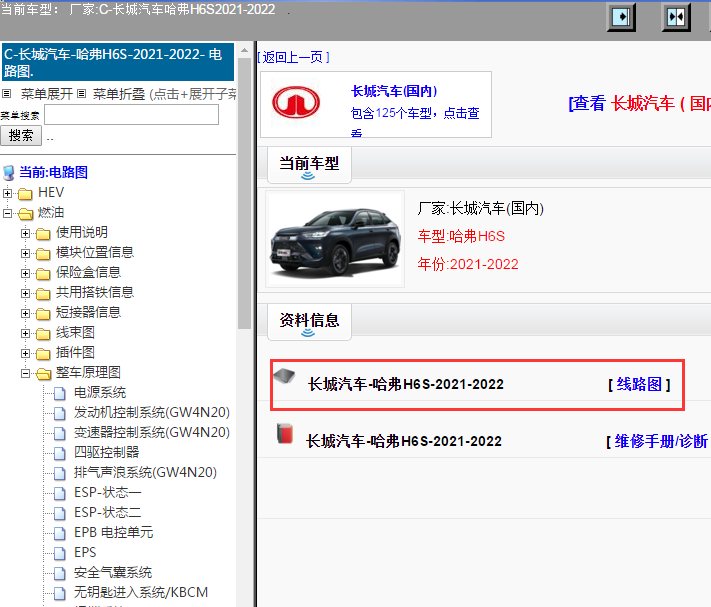Click the 电源系统 document icon

tap(59, 393)
